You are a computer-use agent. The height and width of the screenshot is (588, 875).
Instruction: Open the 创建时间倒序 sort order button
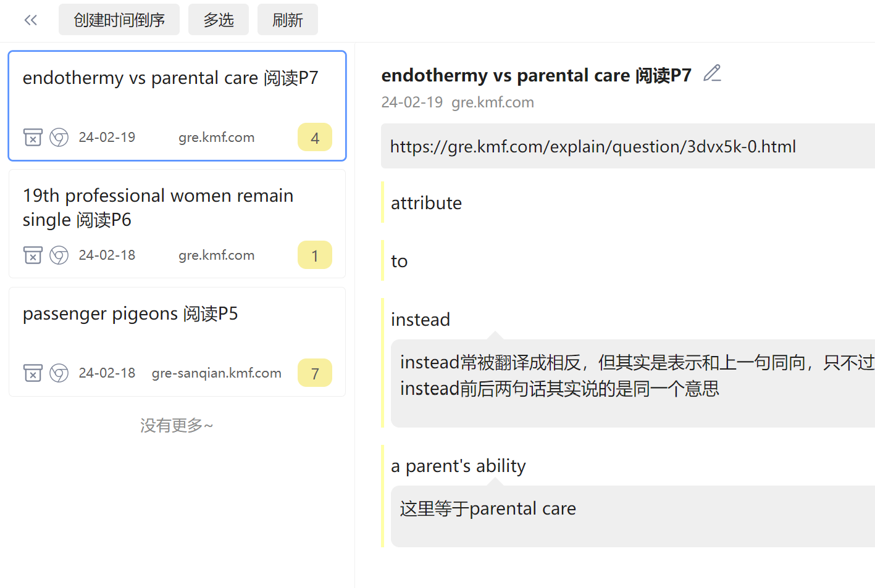pos(119,20)
